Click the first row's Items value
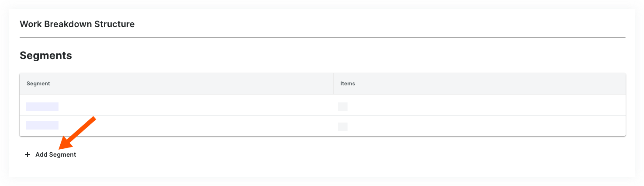The image size is (644, 186). pos(343,106)
